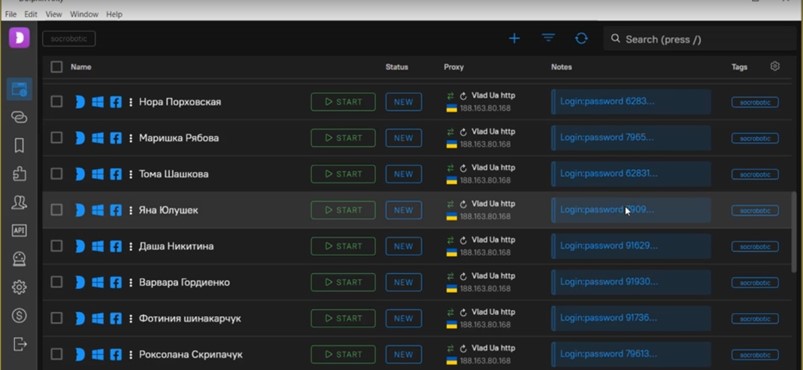Click NEW status for Тома Шашкова

[404, 174]
